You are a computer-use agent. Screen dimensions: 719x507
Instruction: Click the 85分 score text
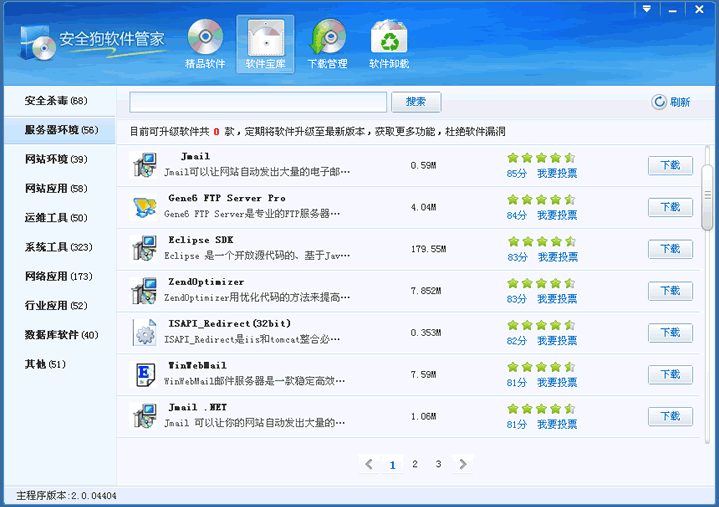tap(516, 173)
